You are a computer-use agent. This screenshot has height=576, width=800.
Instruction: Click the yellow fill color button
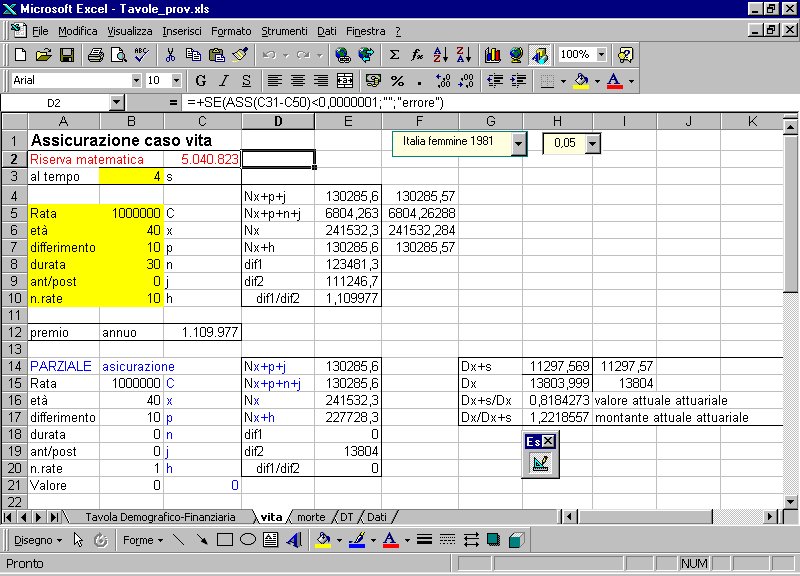(x=581, y=80)
